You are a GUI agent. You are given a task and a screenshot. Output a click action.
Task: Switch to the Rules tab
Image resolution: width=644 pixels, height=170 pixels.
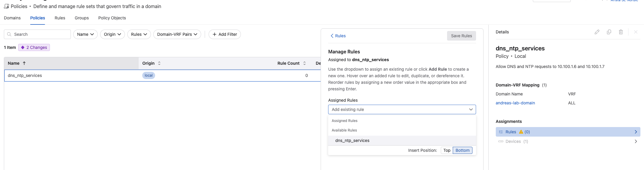point(60,18)
